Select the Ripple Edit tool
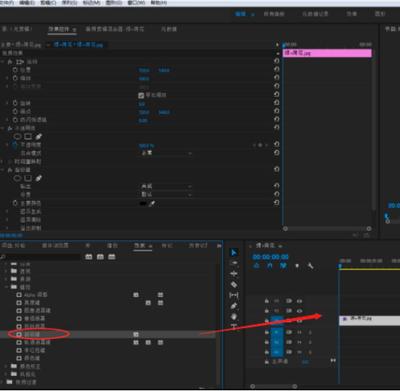 coord(234,274)
